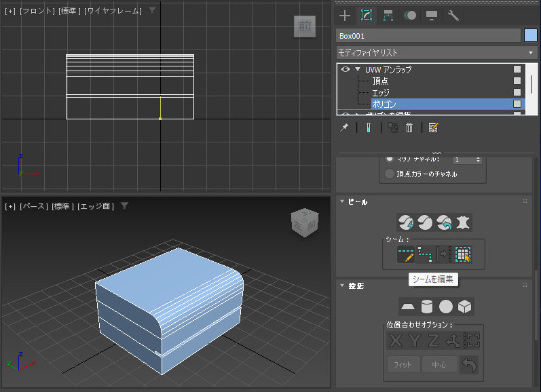Open the [ワイヤフレーム] shading menu

click(113, 11)
